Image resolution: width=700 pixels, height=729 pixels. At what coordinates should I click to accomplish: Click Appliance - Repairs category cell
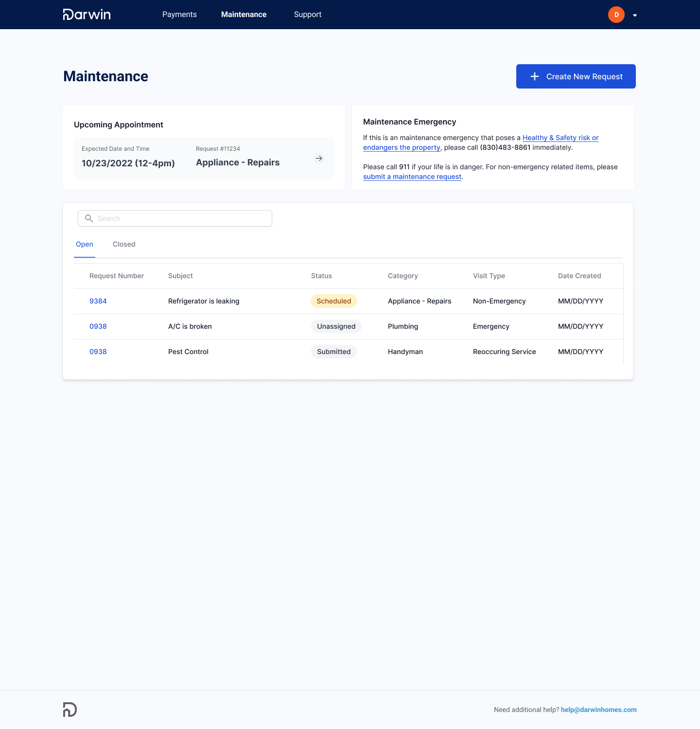(420, 301)
